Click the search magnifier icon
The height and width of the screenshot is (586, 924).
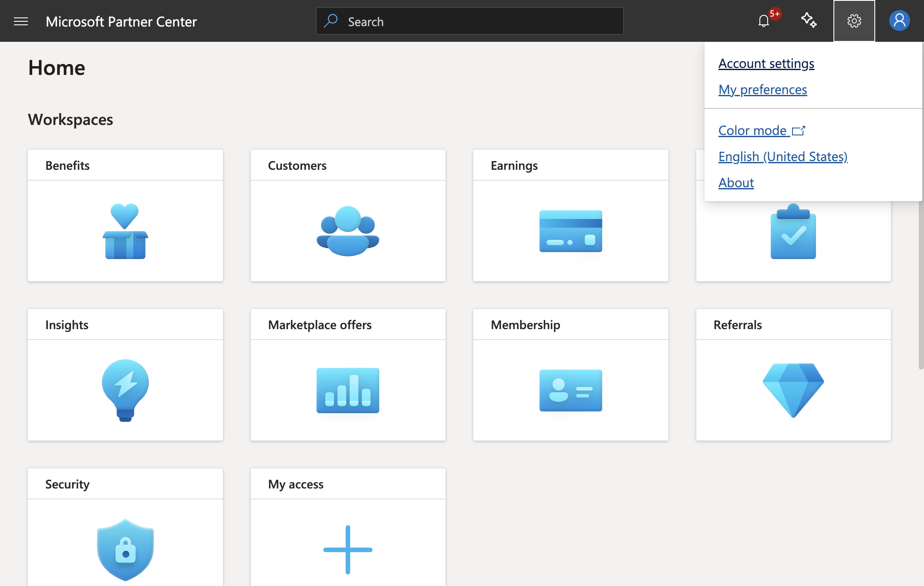[x=331, y=21]
